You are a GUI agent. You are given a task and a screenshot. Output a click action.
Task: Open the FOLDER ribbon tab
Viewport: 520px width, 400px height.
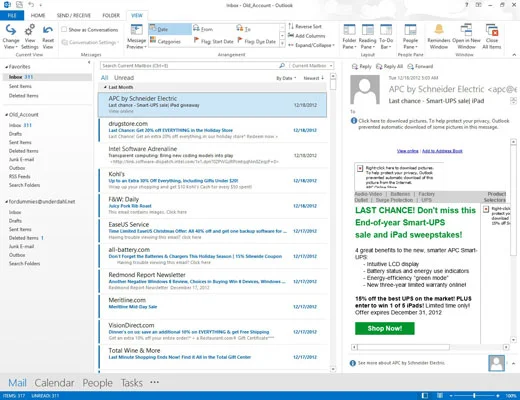tap(111, 15)
